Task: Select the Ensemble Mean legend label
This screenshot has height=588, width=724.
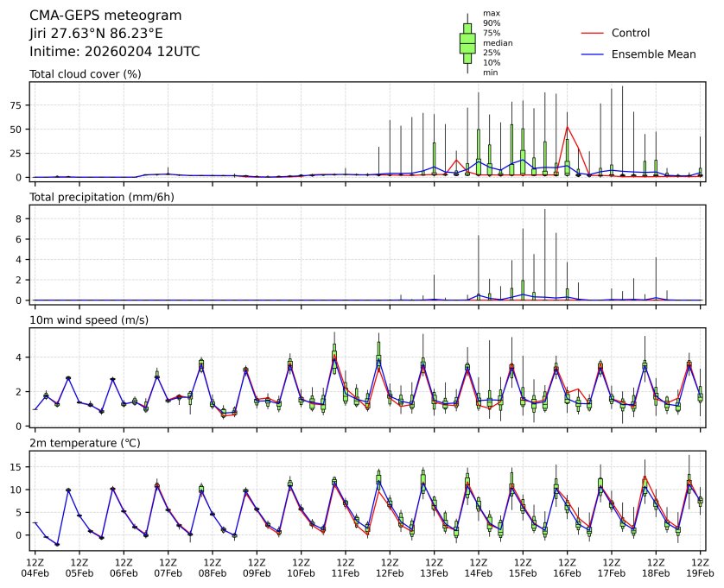Action: [653, 54]
